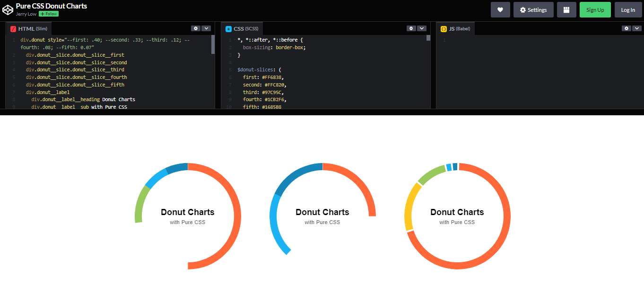644x294 pixels.
Task: Click the yellow JS parentheses icon
Action: [x=444, y=29]
